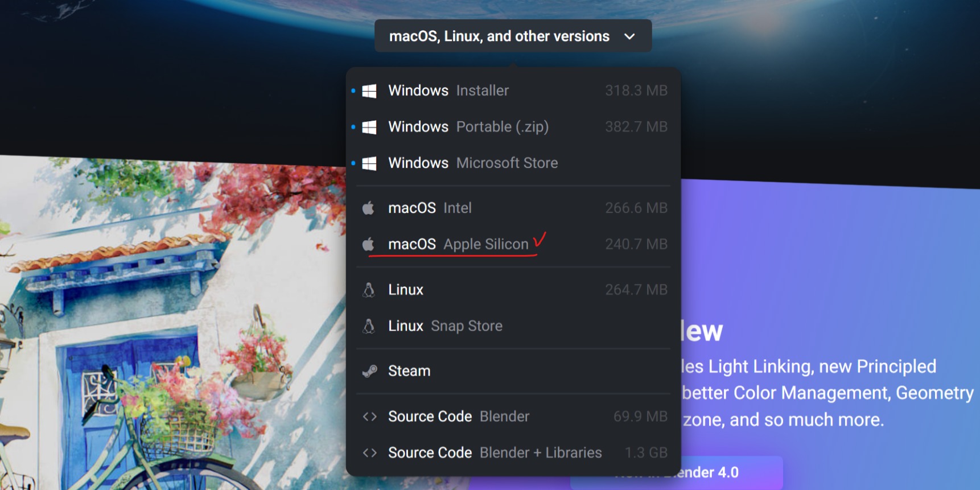980x490 pixels.
Task: Click the code brackets icon beside Source Code Blender
Action: [370, 417]
